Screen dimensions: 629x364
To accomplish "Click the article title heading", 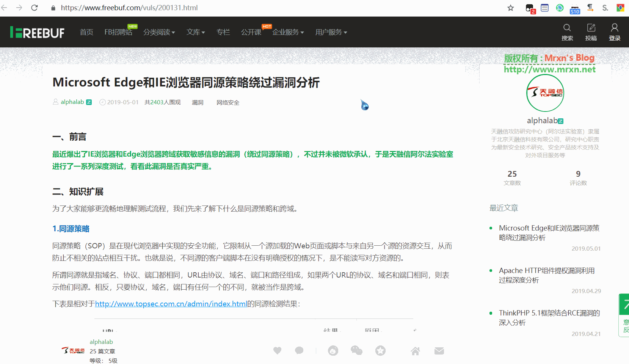I will click(186, 82).
